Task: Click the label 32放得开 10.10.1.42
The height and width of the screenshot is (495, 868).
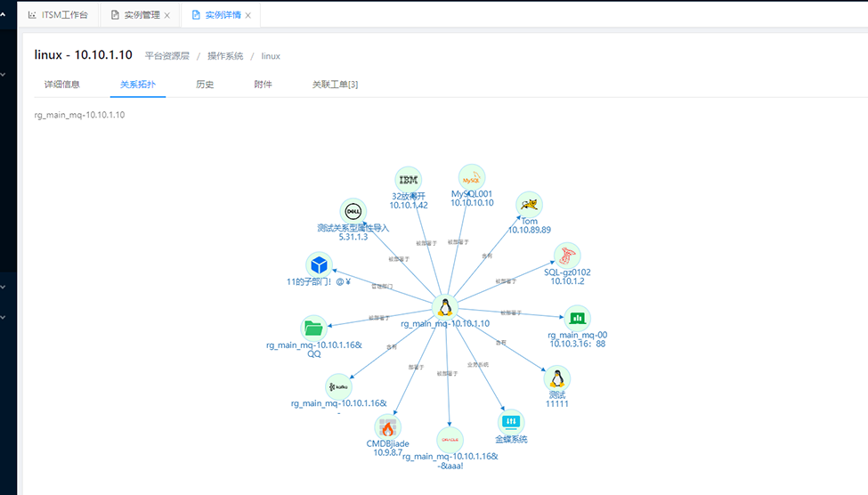Action: tap(409, 200)
